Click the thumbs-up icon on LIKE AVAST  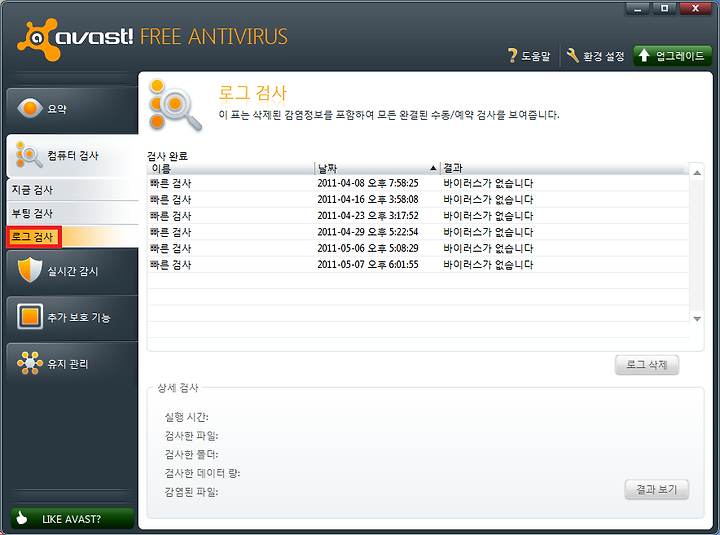[22, 518]
